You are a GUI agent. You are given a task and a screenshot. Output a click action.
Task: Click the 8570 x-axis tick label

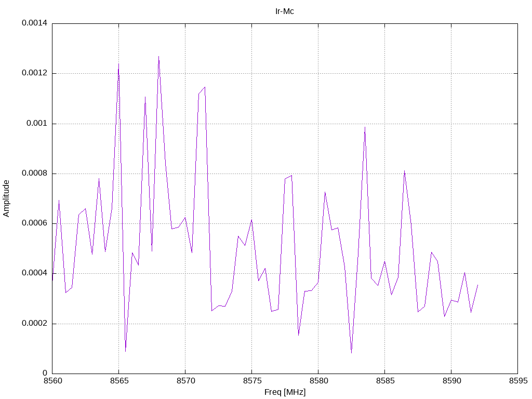tap(185, 381)
